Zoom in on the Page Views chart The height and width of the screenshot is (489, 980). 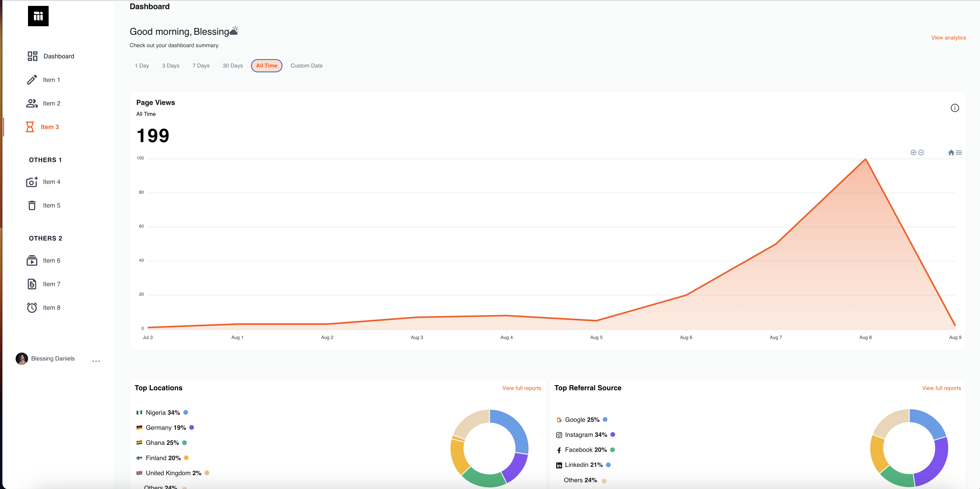pos(913,152)
